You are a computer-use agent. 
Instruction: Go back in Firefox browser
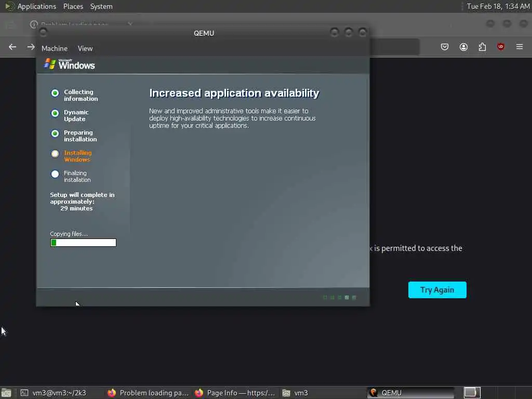[x=12, y=47]
